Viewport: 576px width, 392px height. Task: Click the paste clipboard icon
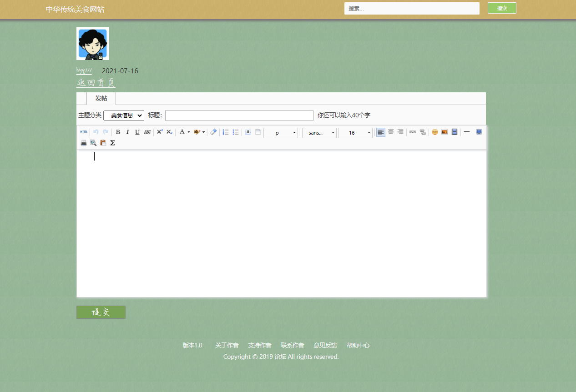point(103,143)
